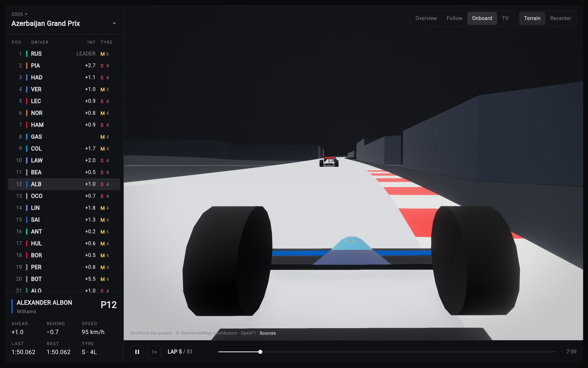Select driver ANT in standings
The image size is (588, 368).
tap(64, 231)
